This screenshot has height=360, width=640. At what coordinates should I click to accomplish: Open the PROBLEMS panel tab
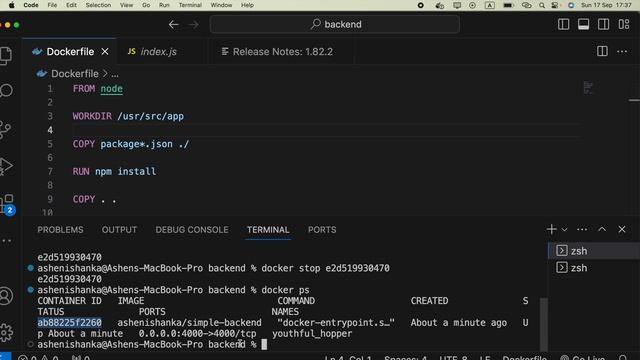tap(60, 230)
